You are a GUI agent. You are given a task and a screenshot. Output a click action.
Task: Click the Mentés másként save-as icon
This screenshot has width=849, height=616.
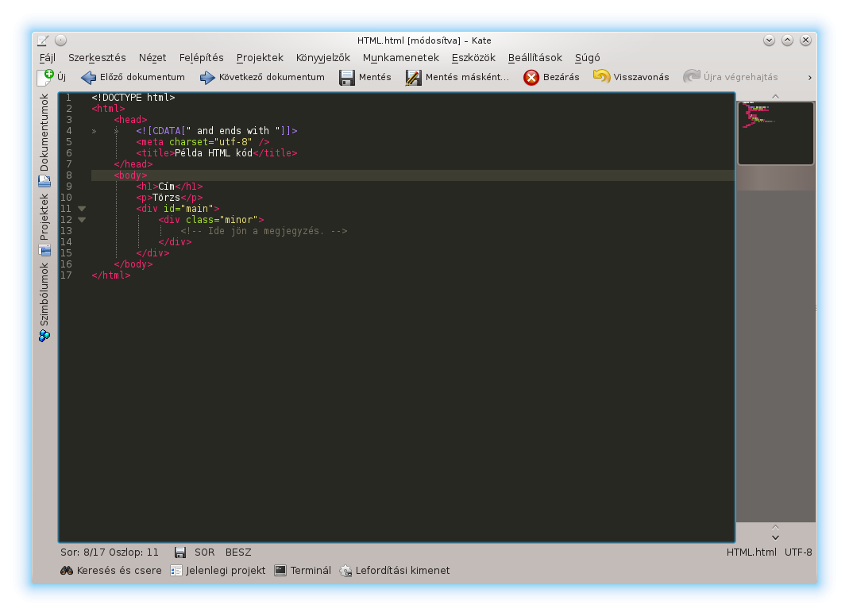[413, 78]
